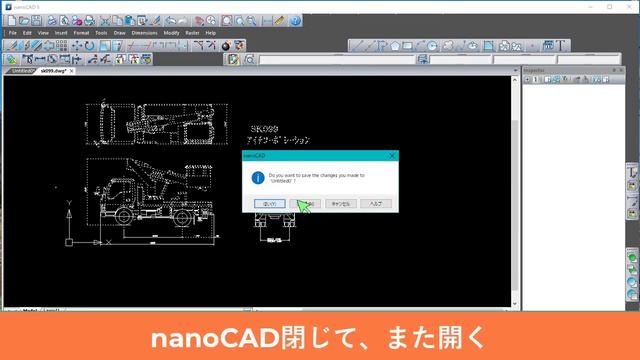The width and height of the screenshot is (640, 360).
Task: Click the Rectangle draw tool icon
Action: click(407, 46)
